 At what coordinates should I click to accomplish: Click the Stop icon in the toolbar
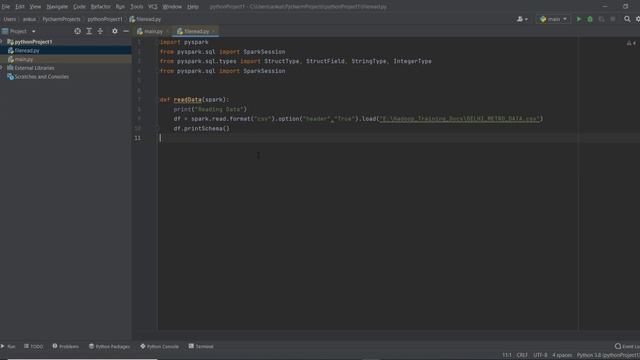pos(613,19)
